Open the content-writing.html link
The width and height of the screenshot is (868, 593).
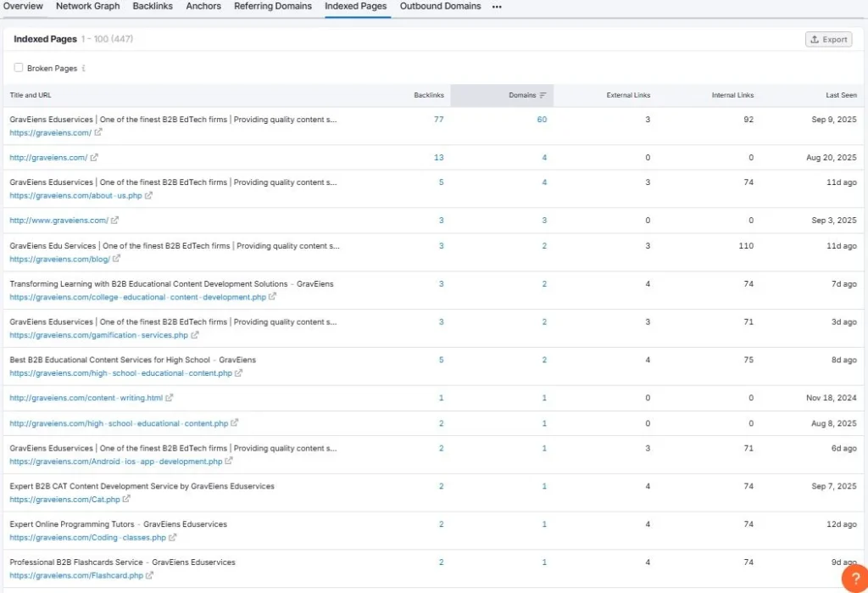click(86, 398)
